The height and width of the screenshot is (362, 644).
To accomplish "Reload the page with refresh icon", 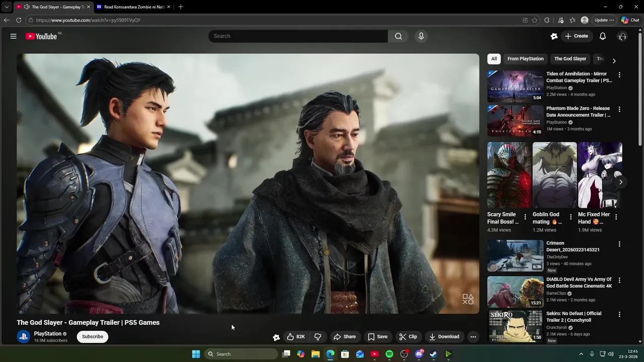I will [19, 20].
